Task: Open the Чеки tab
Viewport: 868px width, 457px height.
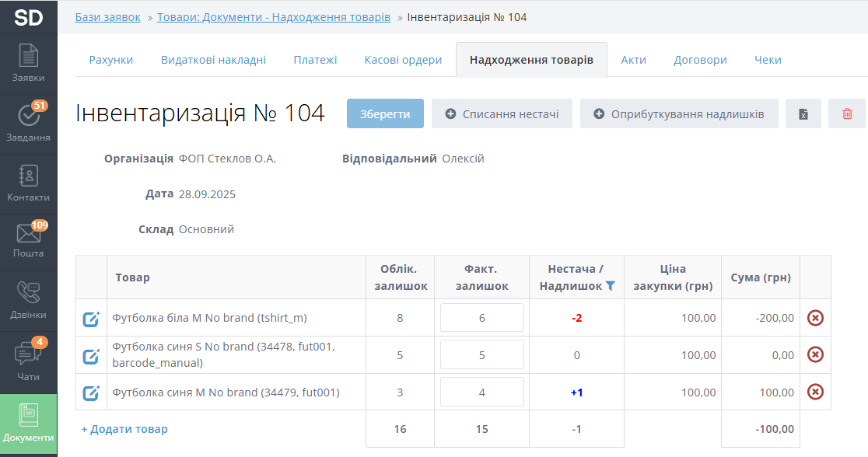Action: (x=767, y=60)
